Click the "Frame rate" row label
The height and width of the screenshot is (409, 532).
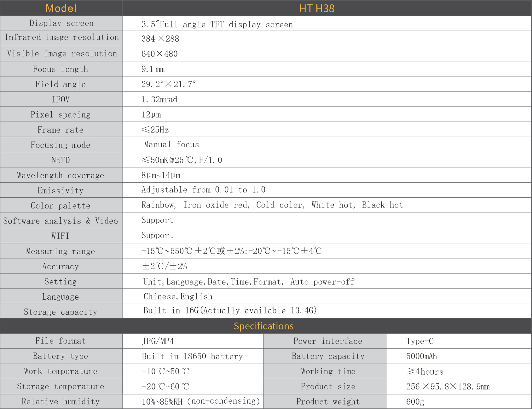(x=61, y=130)
